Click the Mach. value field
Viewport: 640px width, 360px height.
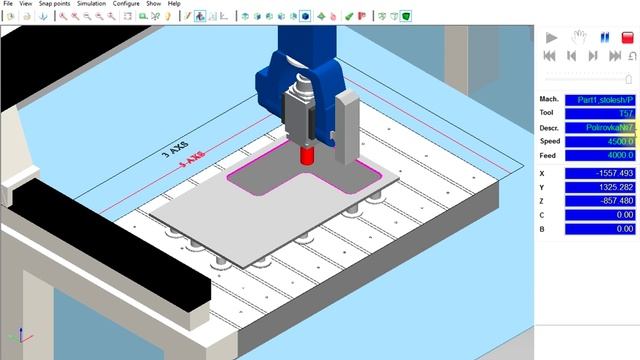pos(600,100)
